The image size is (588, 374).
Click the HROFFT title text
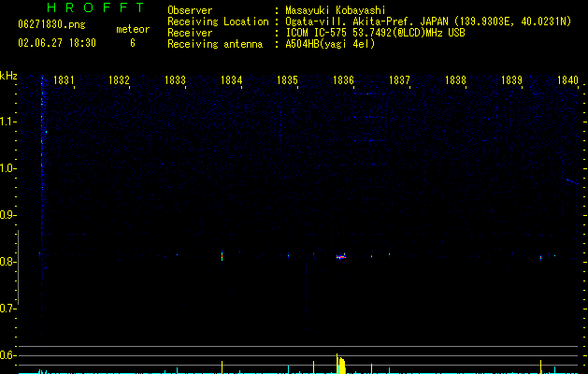95,7
